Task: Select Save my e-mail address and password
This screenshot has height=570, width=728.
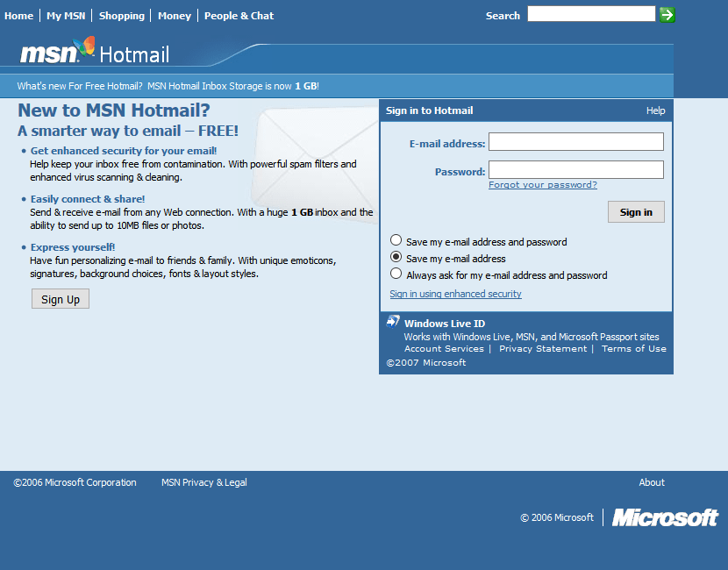Action: point(396,240)
